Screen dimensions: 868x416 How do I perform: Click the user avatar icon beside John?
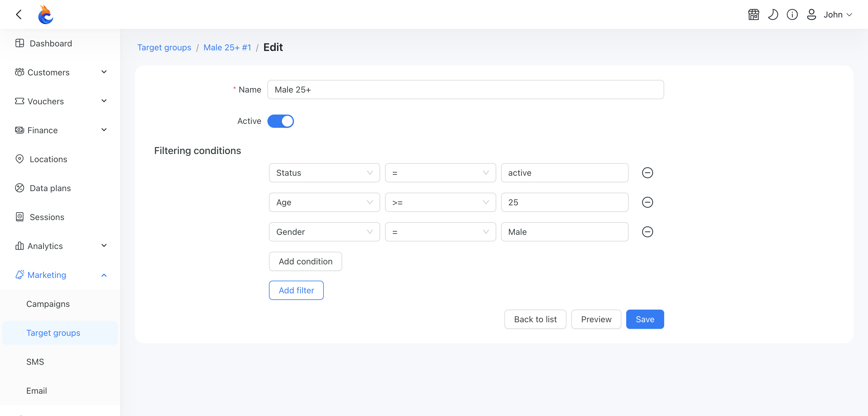coord(811,14)
